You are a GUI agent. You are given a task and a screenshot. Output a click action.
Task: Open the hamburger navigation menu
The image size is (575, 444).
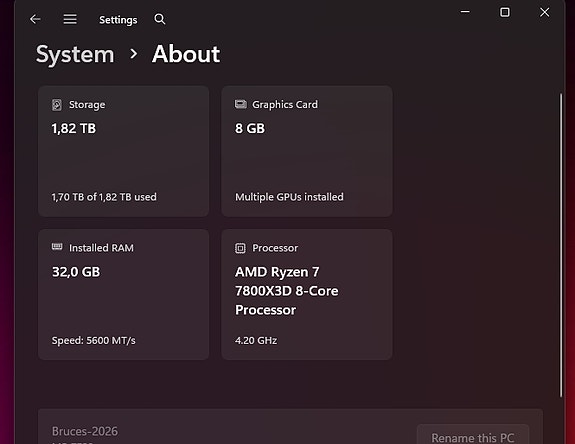[x=70, y=19]
